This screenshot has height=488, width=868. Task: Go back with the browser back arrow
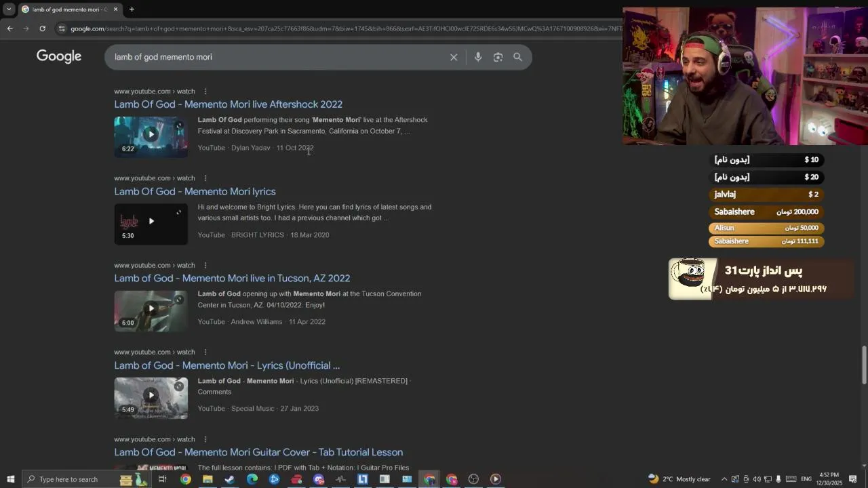pyautogui.click(x=9, y=28)
